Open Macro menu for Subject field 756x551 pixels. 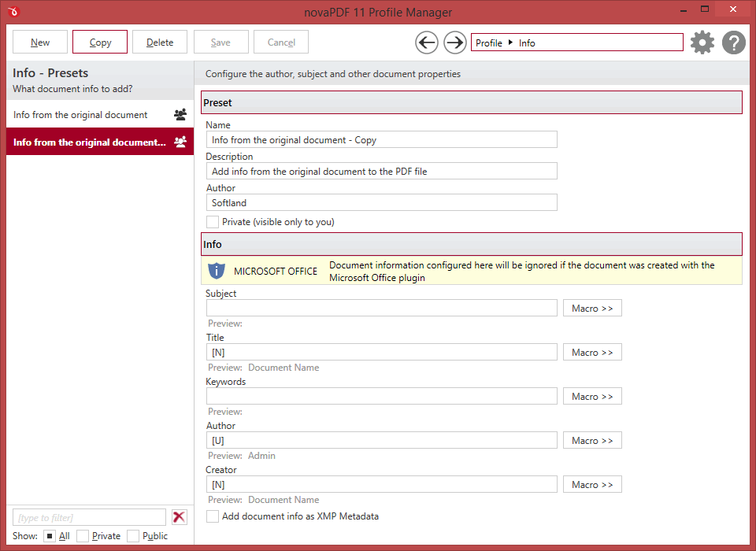(592, 308)
